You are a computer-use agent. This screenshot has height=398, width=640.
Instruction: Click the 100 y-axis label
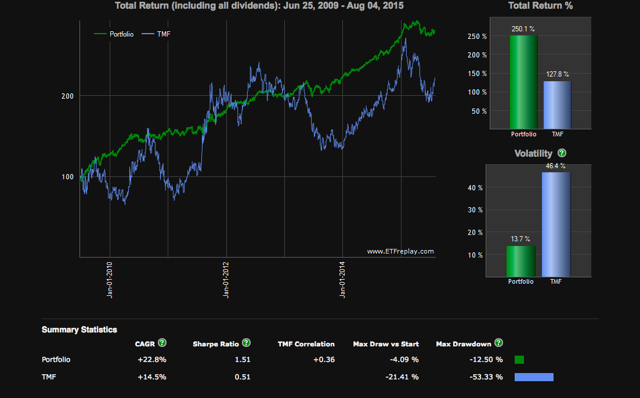[67, 177]
